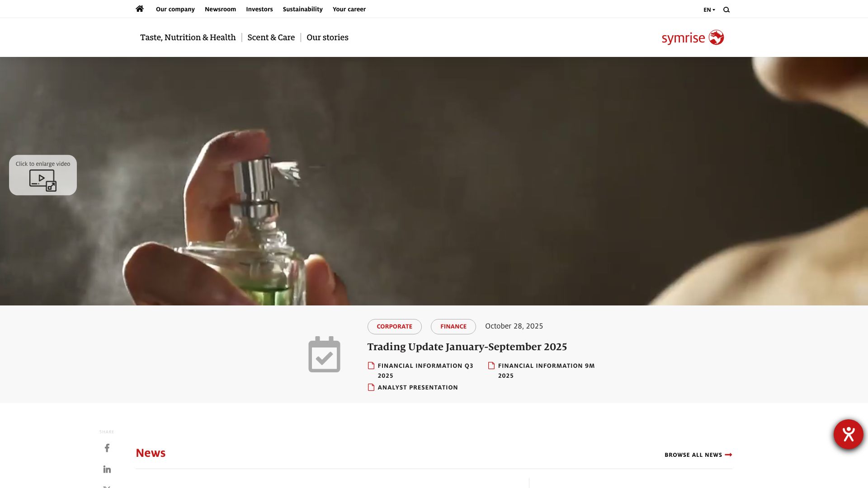868x488 pixels.
Task: Expand the EN language dropdown
Action: (709, 9)
